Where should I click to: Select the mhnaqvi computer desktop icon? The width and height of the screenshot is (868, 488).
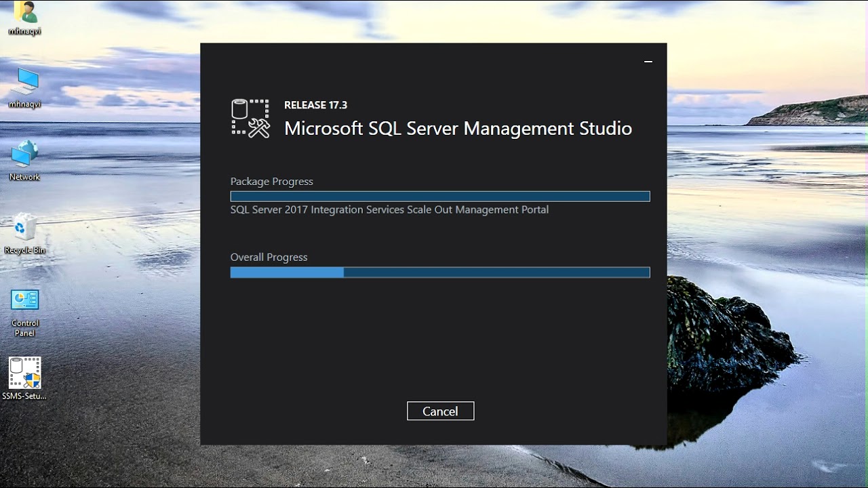(x=25, y=87)
